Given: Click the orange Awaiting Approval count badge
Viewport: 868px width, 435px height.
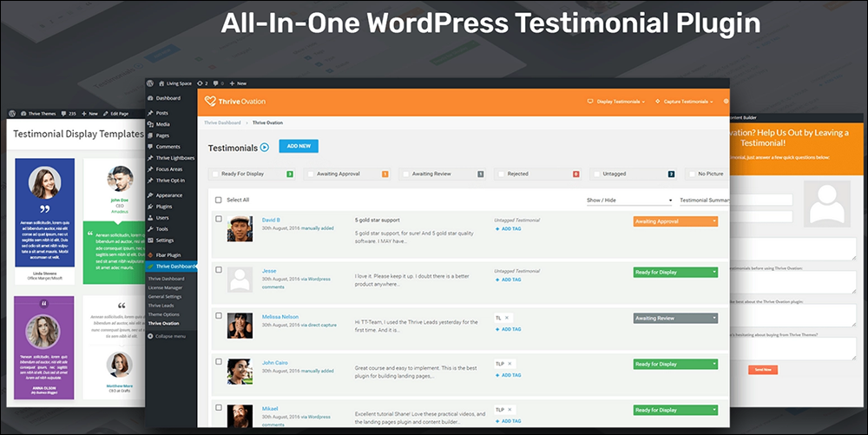Looking at the screenshot, I should [x=385, y=174].
